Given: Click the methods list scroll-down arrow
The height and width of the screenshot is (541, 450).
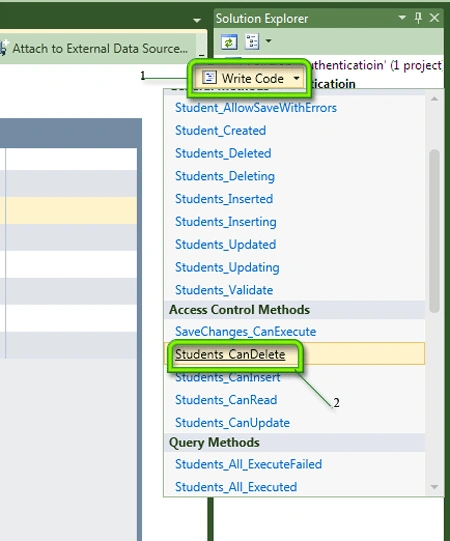Looking at the screenshot, I should click(434, 487).
